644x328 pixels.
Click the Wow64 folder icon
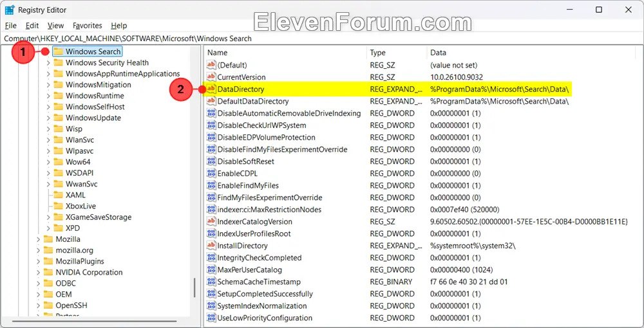[59, 162]
